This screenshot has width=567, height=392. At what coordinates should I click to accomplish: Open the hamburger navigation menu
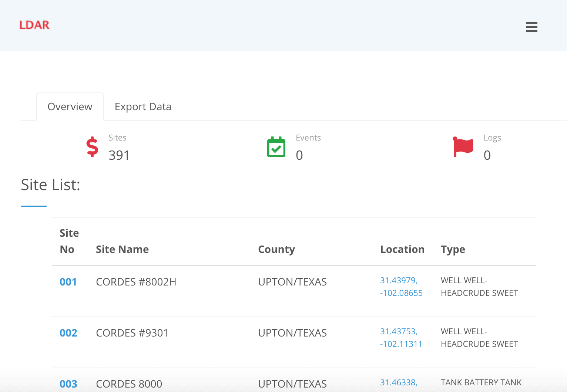[531, 27]
